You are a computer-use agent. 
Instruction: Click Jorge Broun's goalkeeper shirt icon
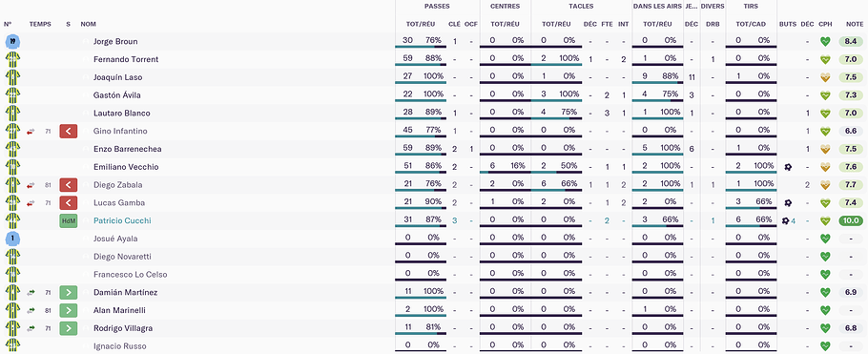click(12, 42)
